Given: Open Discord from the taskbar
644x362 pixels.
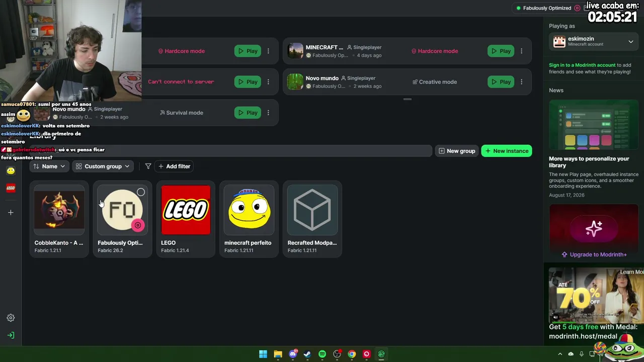Looking at the screenshot, I should [293, 354].
